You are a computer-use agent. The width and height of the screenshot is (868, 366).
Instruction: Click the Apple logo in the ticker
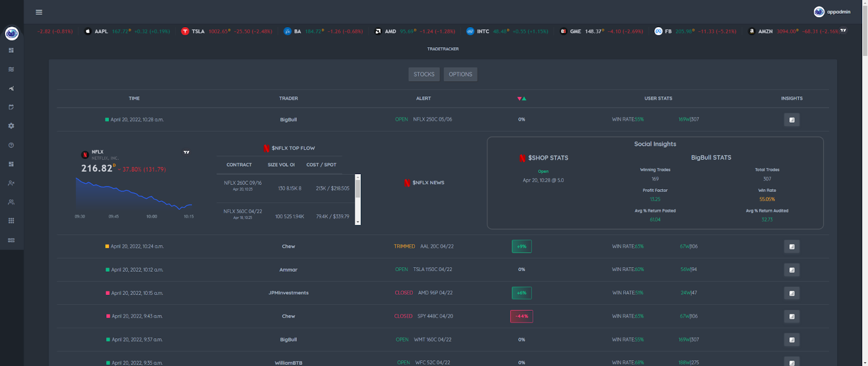click(x=88, y=31)
